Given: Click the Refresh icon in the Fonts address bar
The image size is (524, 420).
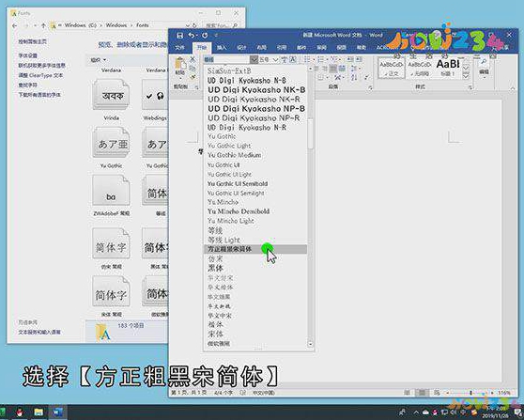Looking at the screenshot, I should coord(194,25).
